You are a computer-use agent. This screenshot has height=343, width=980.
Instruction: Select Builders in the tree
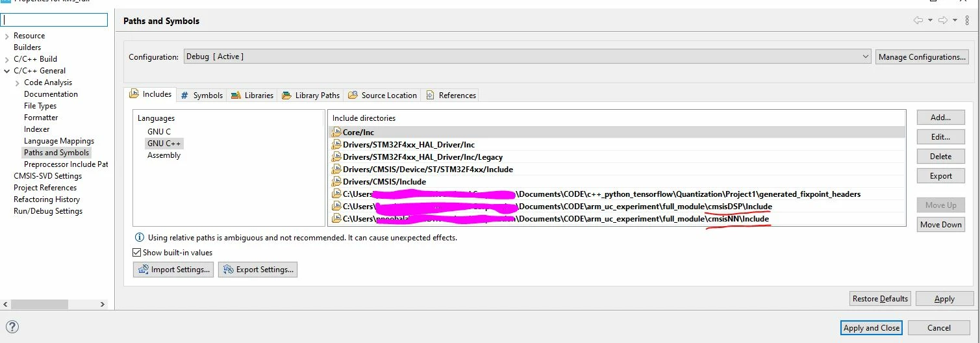(x=27, y=47)
